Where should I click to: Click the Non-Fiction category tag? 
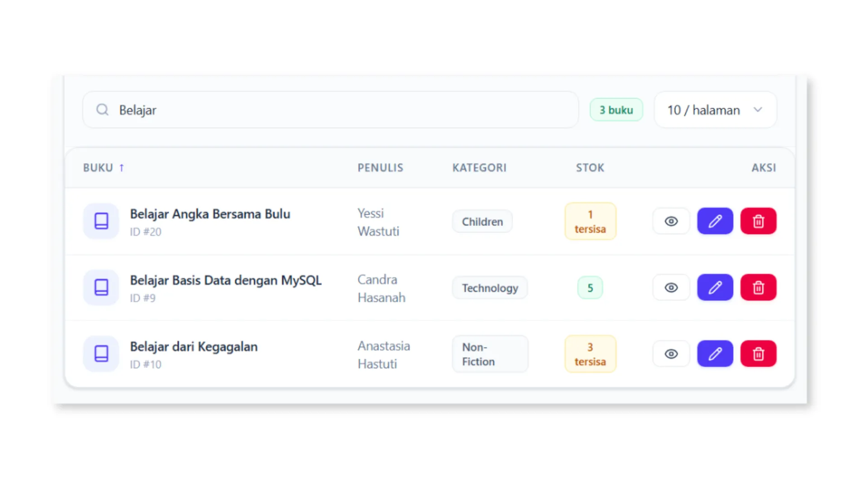[490, 354]
